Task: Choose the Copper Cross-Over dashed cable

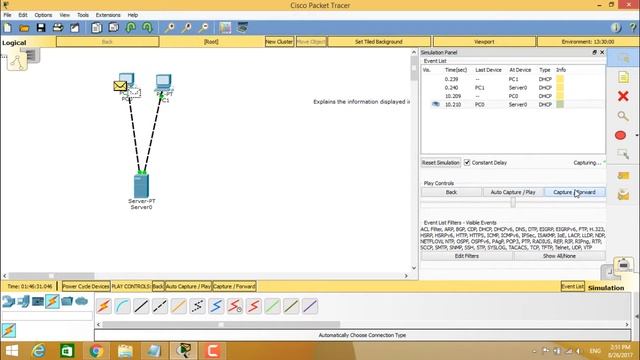Action: coord(160,306)
